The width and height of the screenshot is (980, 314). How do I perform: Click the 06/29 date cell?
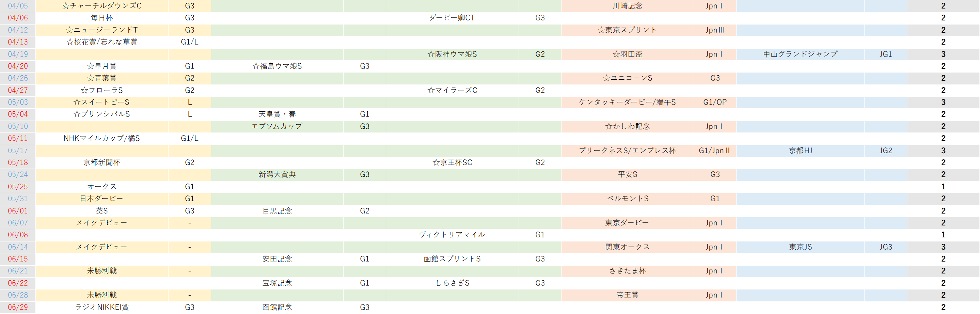coord(18,307)
